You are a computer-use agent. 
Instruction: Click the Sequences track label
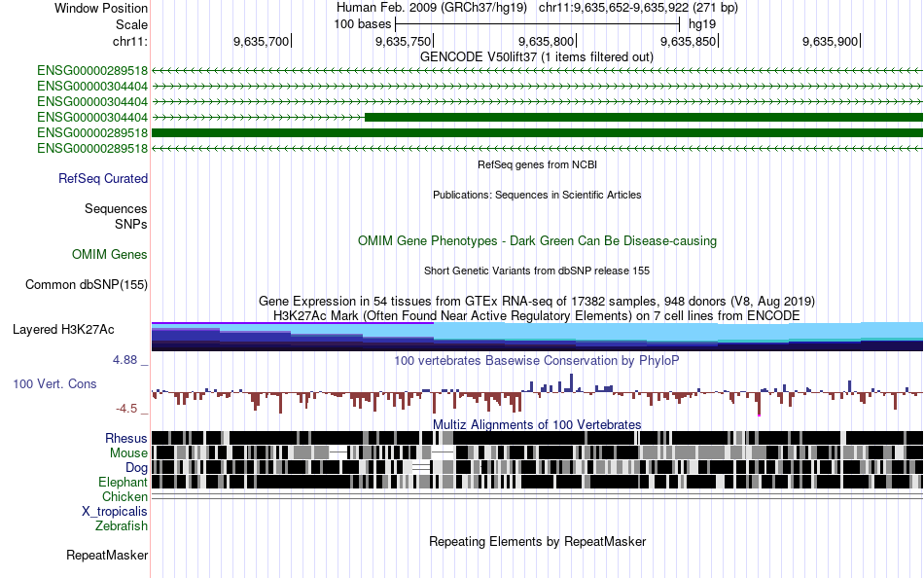pos(116,209)
